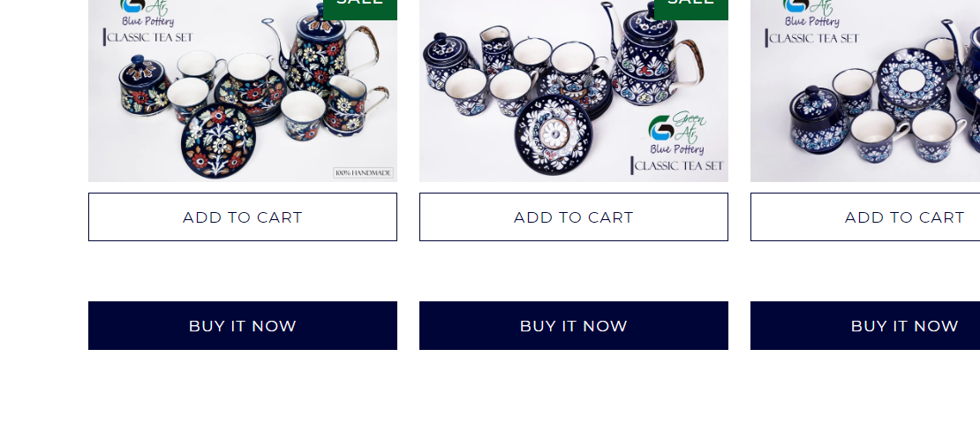The image size is (980, 448).
Task: Click round decorative plate in middle product photo
Action: (553, 133)
